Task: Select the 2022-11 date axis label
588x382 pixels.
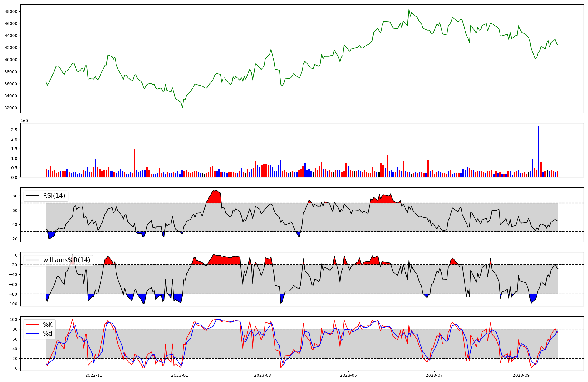Action: (x=94, y=375)
